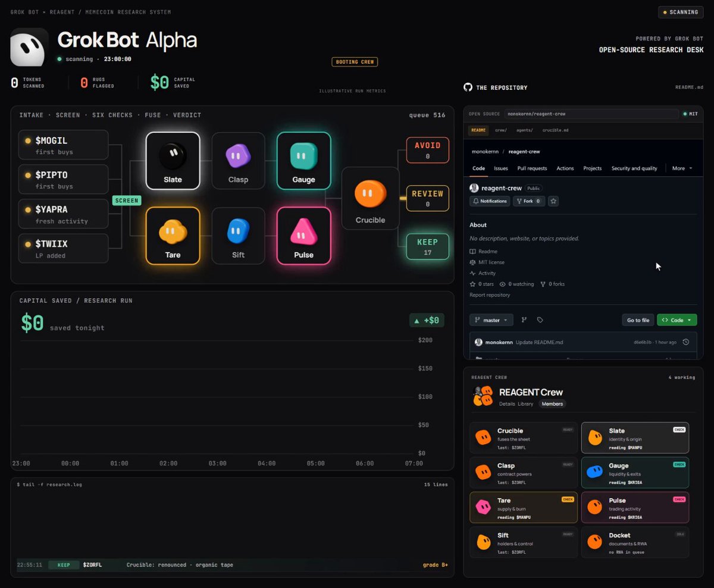Click the "Crucible: renounced · organic tape" log line
Screen dimensions: 714x588
(180, 565)
